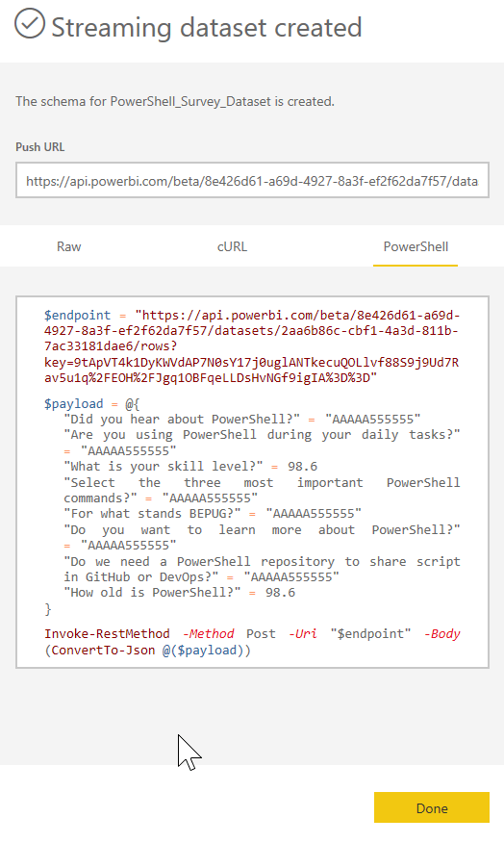
Task: Click the "For what stands BEPUG?" line
Action: click(213, 514)
